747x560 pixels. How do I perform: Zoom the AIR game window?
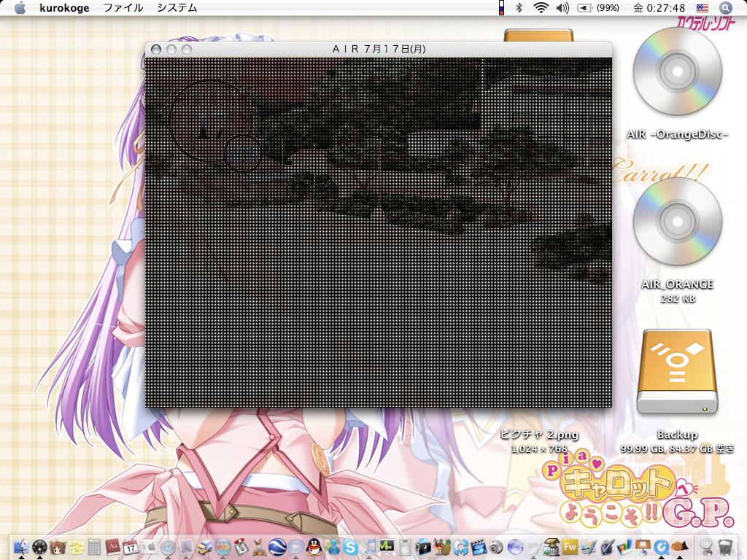187,50
